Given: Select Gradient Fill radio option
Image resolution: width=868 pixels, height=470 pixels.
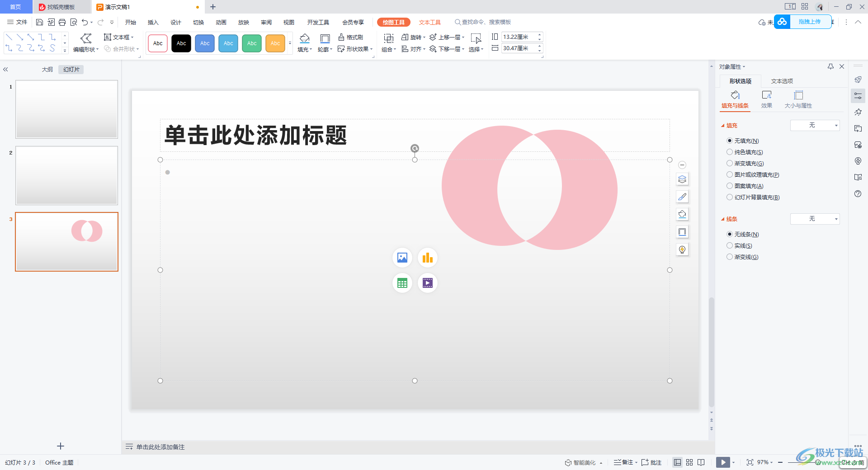Looking at the screenshot, I should pyautogui.click(x=730, y=164).
